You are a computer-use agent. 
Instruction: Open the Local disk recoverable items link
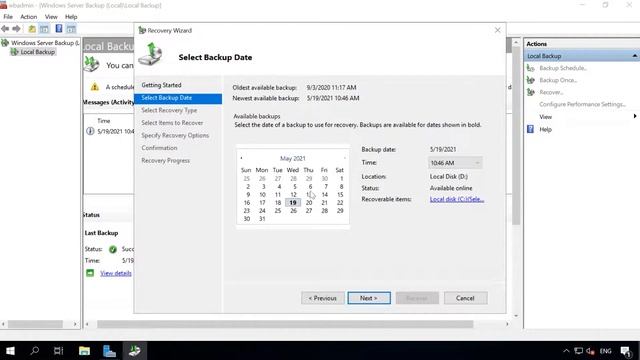457,199
